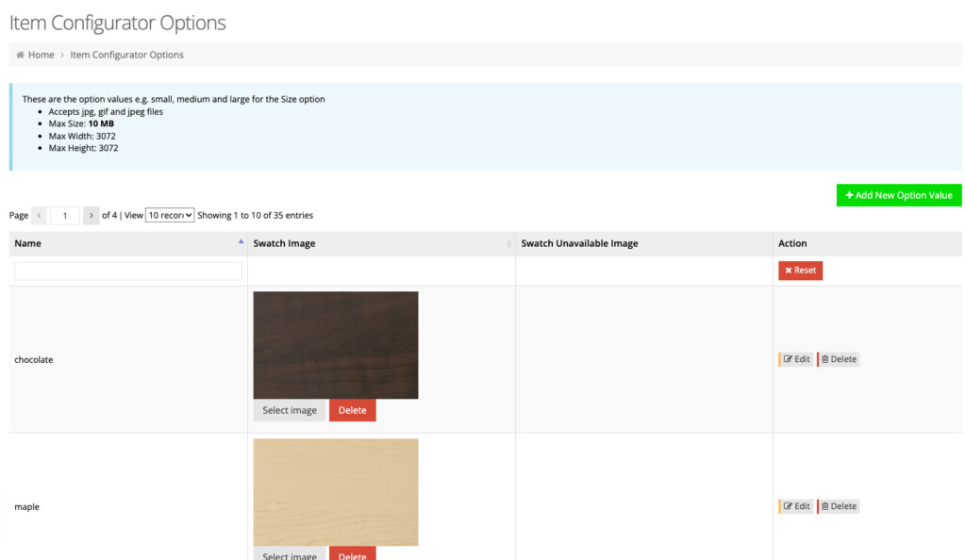Screen dimensions: 966x560
Task: Click Add New Option Value button
Action: coord(898,195)
